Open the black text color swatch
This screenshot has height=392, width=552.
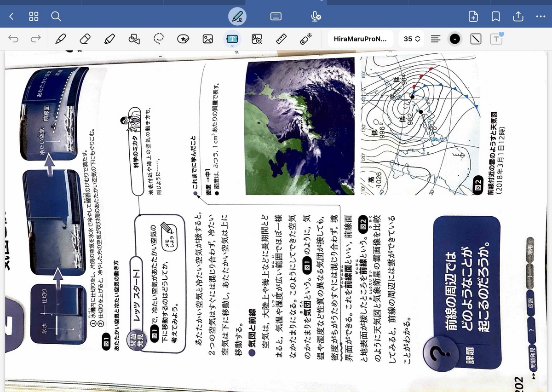click(x=455, y=39)
